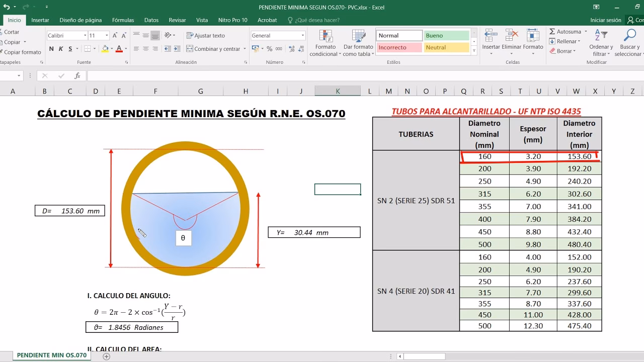Screen dimensions: 644x362
Task: Toggle bold (N) formatting
Action: point(51,49)
